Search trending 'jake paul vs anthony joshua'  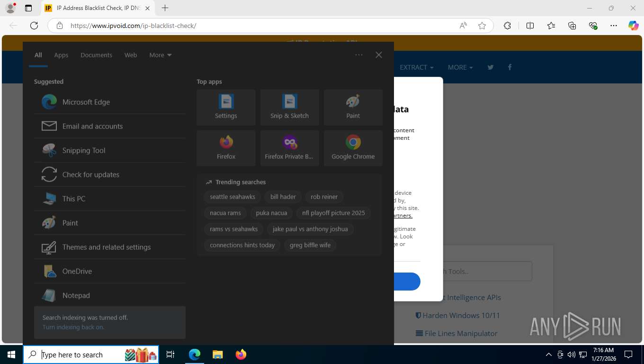tap(310, 229)
